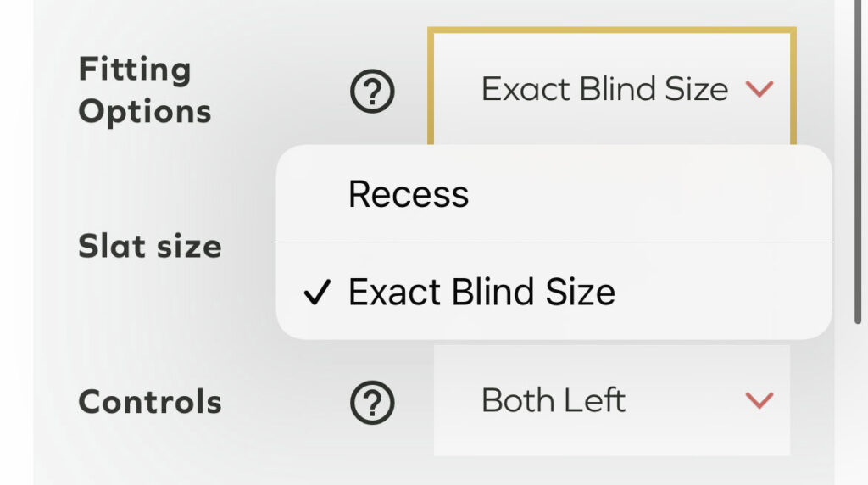Screen dimensions: 868x485
Task: Click the Exact Blind Size text in the gold field
Action: (604, 89)
